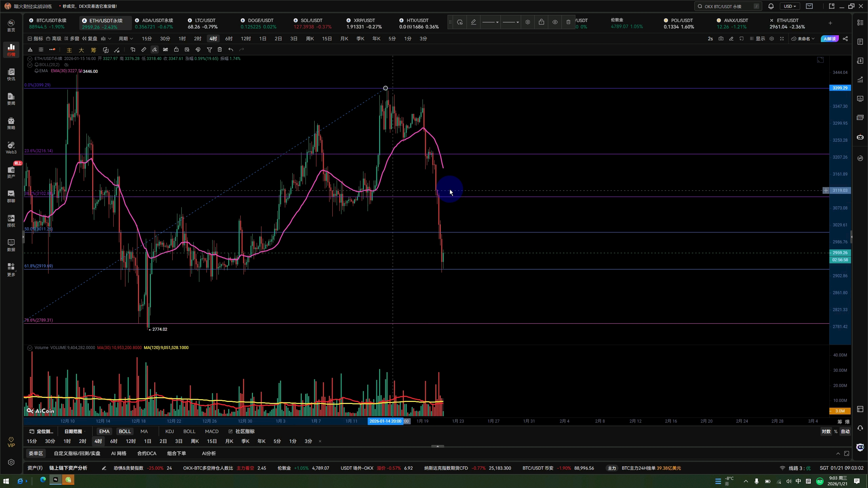Toggle the BOLL overlay indicator button
This screenshot has width=868, height=488.
(x=124, y=431)
